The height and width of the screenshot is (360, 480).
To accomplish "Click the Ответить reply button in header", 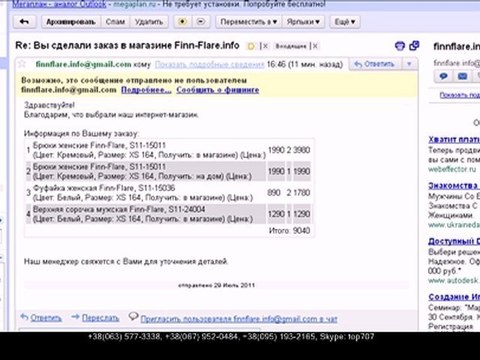I will pos(375,64).
